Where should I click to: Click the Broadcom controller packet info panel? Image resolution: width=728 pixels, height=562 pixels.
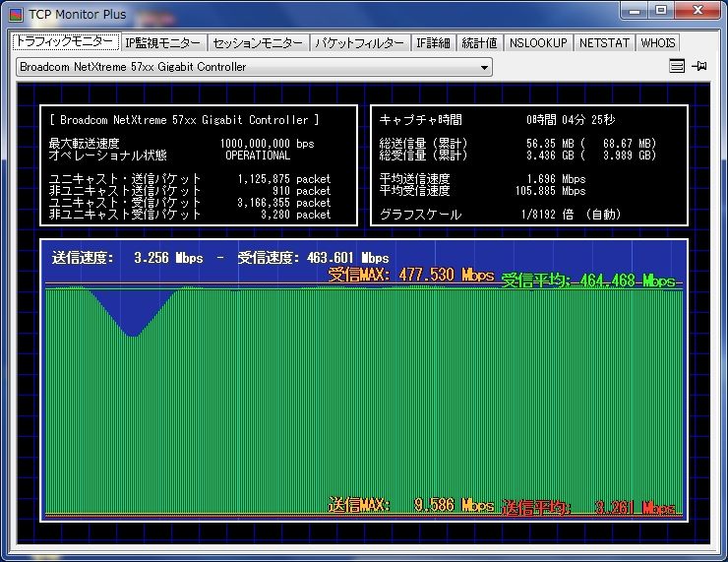click(199, 165)
